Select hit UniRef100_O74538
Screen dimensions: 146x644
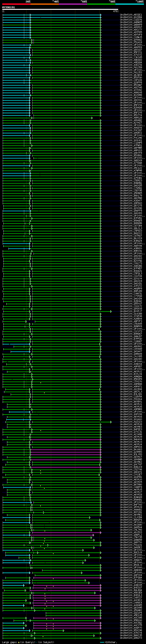131,316
